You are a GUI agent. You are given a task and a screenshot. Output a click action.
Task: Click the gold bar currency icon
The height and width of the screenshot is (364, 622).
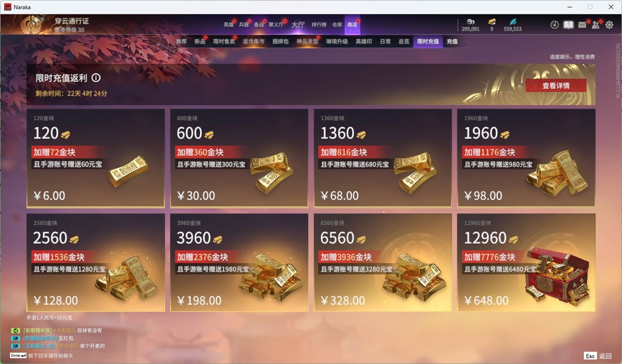[492, 22]
